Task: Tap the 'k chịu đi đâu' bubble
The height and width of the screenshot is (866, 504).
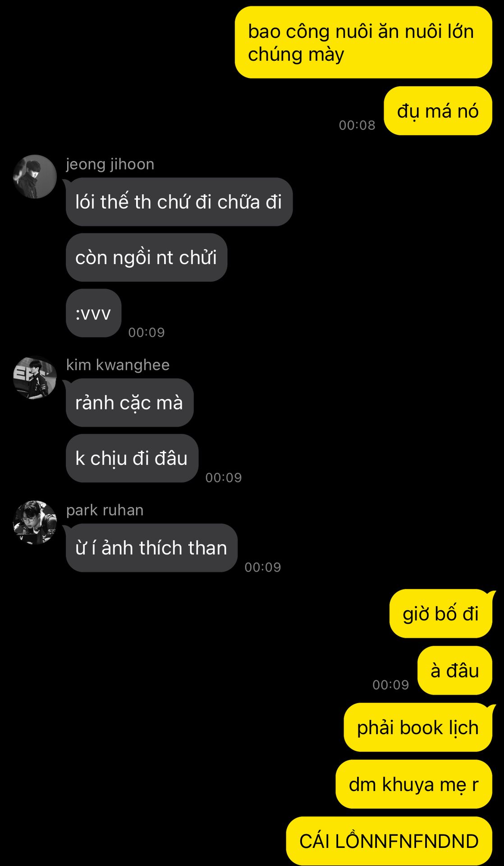Action: (x=132, y=458)
